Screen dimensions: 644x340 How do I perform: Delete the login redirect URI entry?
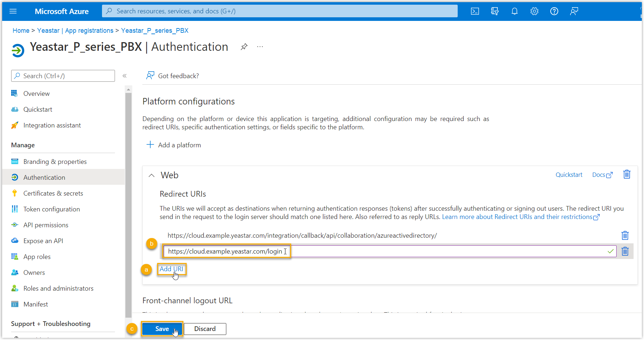625,251
